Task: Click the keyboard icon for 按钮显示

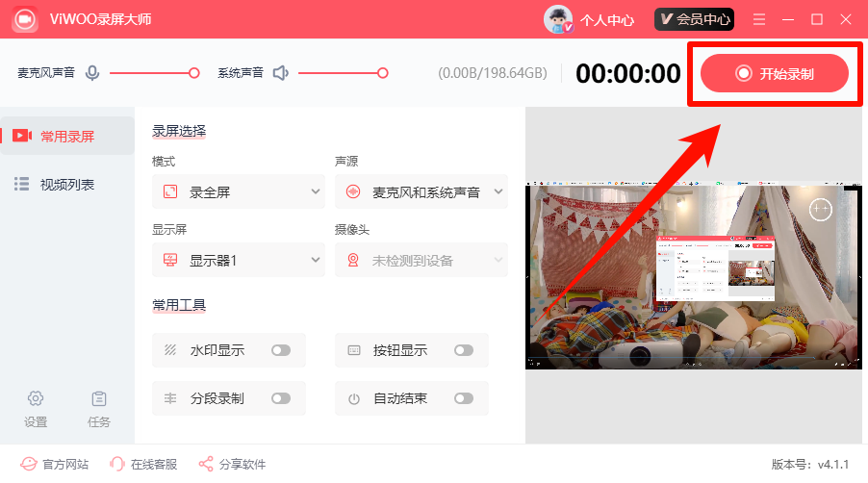Action: point(354,350)
